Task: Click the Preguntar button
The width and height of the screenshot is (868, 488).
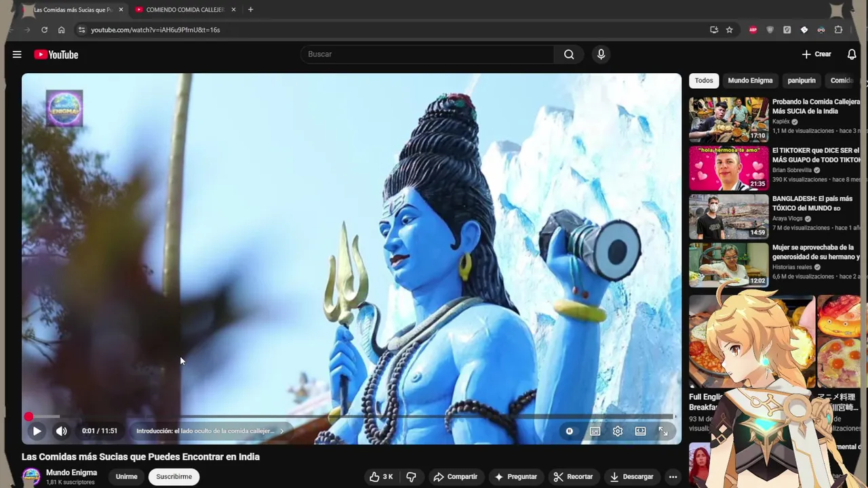Action: [x=515, y=476]
